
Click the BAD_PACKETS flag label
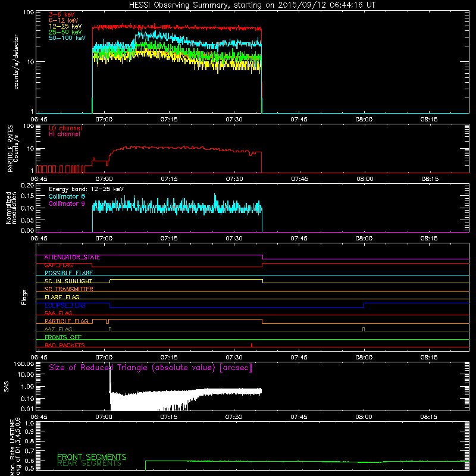65,346
